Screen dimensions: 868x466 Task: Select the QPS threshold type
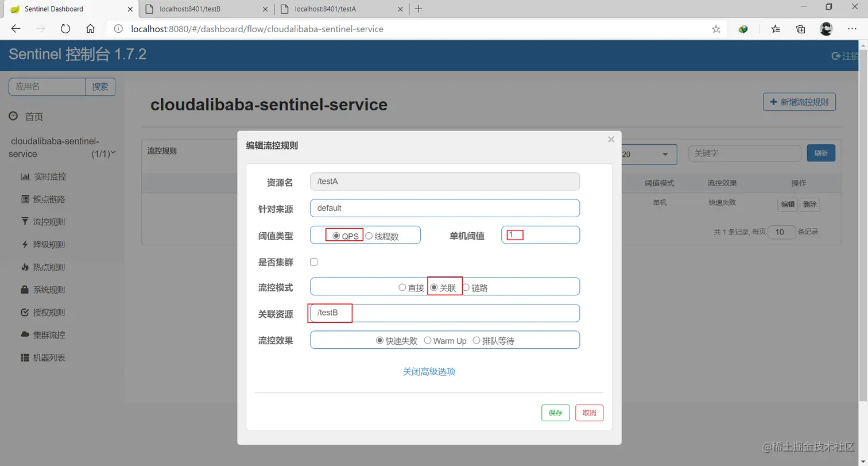336,236
